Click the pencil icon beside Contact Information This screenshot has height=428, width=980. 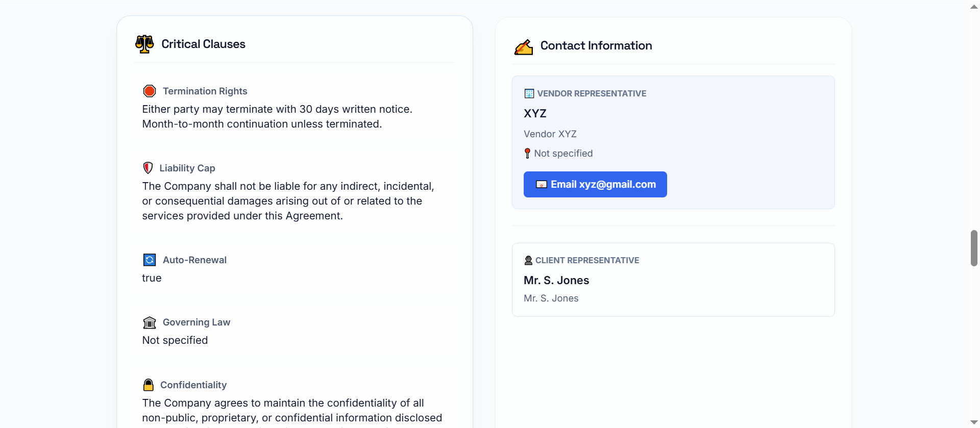[524, 46]
